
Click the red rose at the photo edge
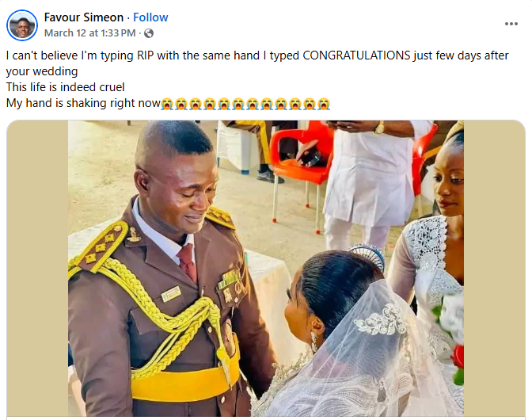click(x=458, y=355)
